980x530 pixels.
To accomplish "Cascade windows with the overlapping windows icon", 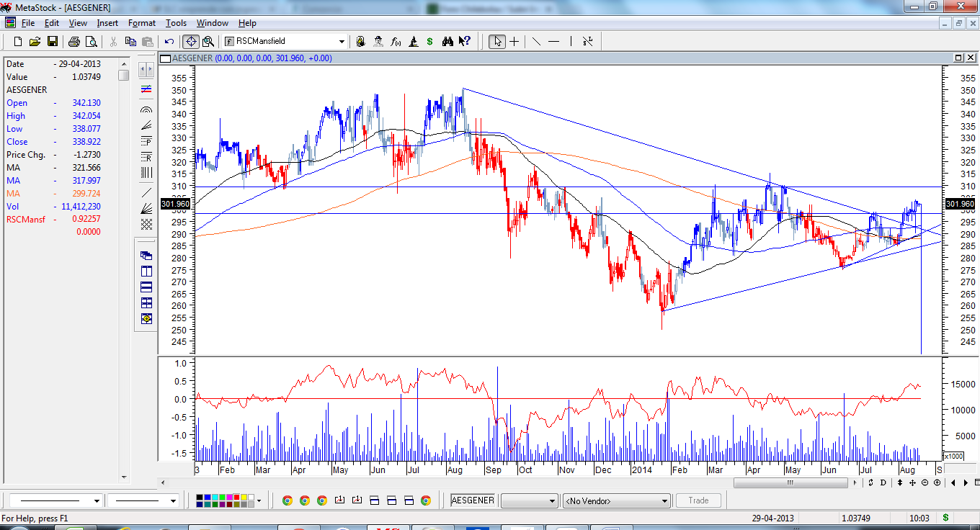I will (146, 256).
